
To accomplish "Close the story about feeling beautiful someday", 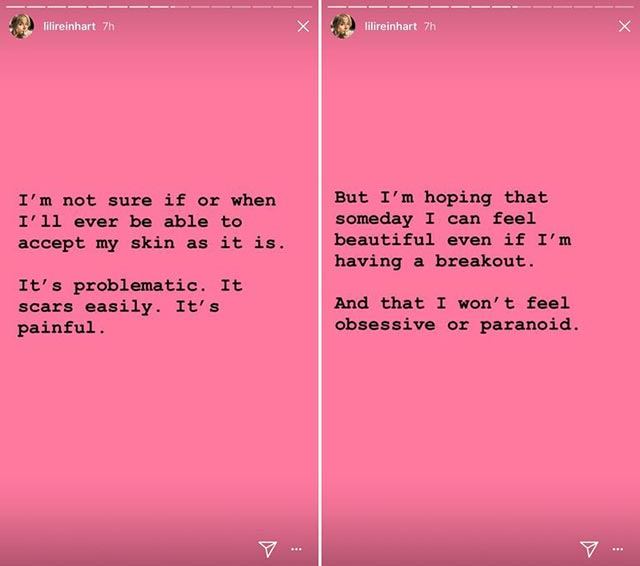I will click(x=624, y=26).
